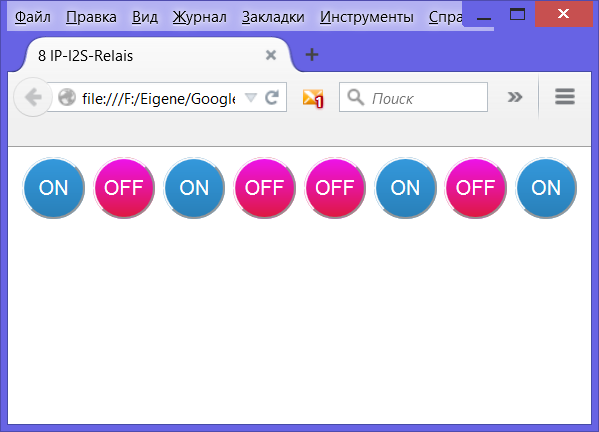Expand the URL history dropdown arrow

251,97
